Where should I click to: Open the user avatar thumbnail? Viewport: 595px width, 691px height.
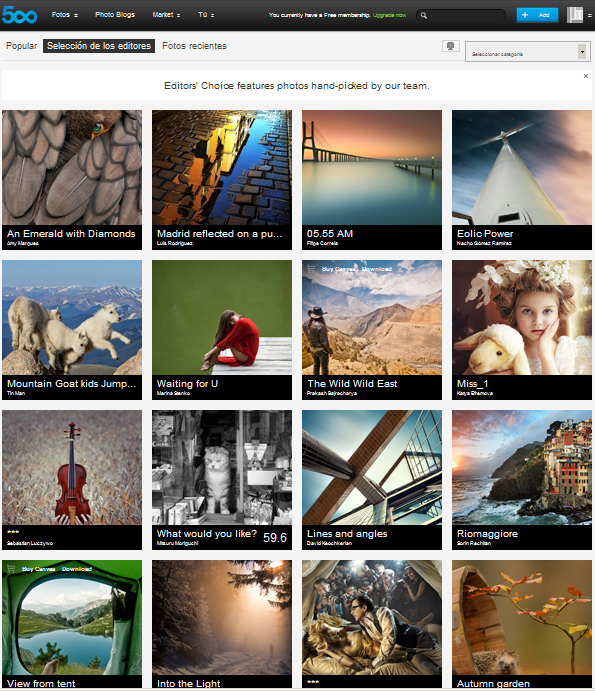574,15
